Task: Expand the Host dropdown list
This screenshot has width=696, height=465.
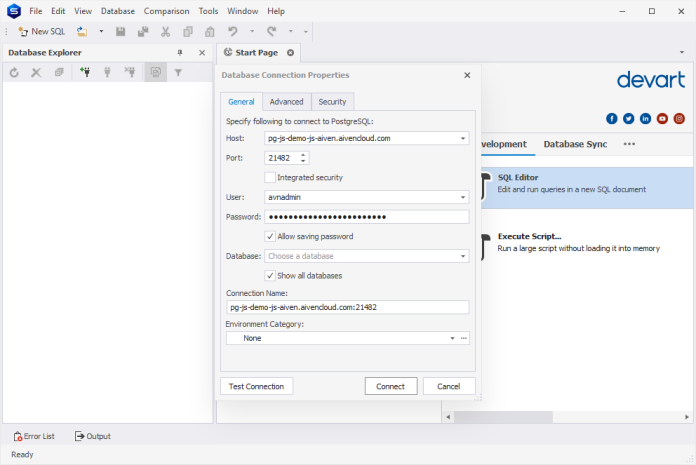Action: tap(463, 138)
